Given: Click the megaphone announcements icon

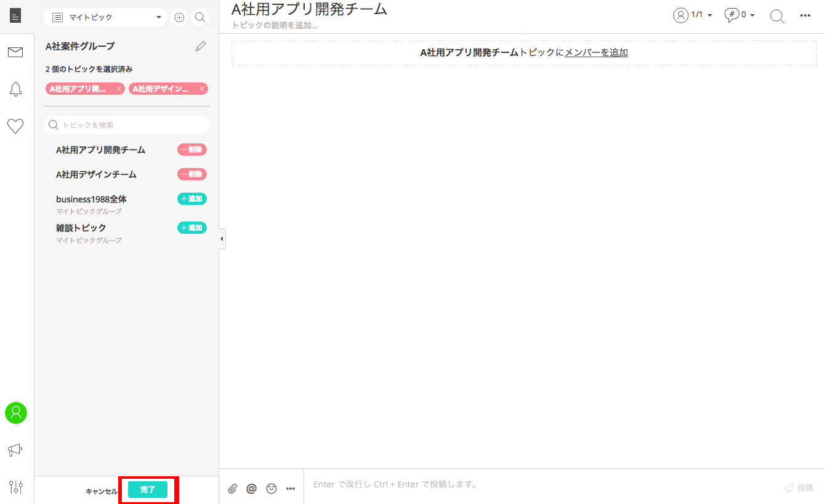Looking at the screenshot, I should pos(15,450).
